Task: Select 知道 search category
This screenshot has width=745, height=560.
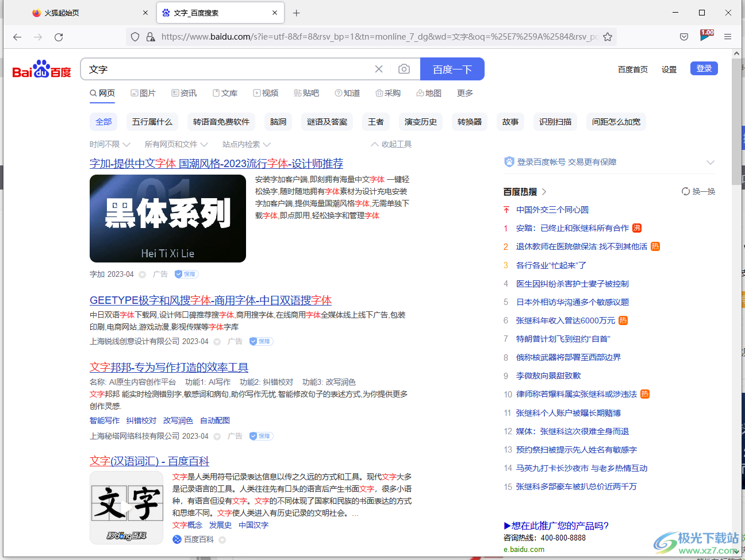Action: tap(347, 93)
